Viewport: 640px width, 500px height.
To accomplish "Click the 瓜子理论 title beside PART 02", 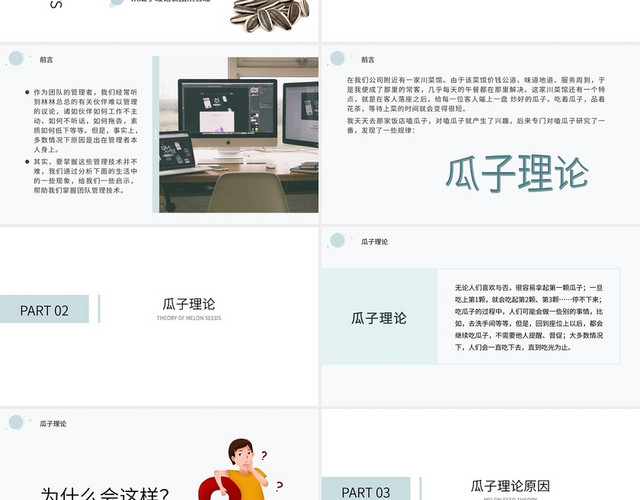I will 189,304.
